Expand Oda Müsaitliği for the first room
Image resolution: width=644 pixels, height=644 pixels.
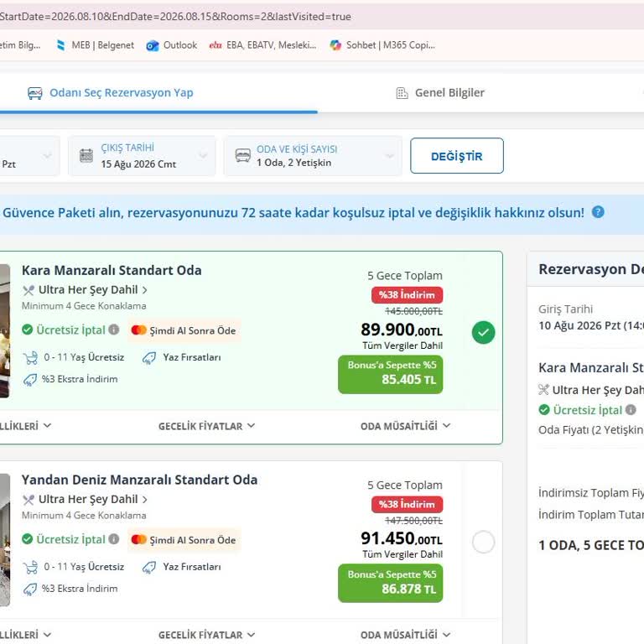pos(405,426)
